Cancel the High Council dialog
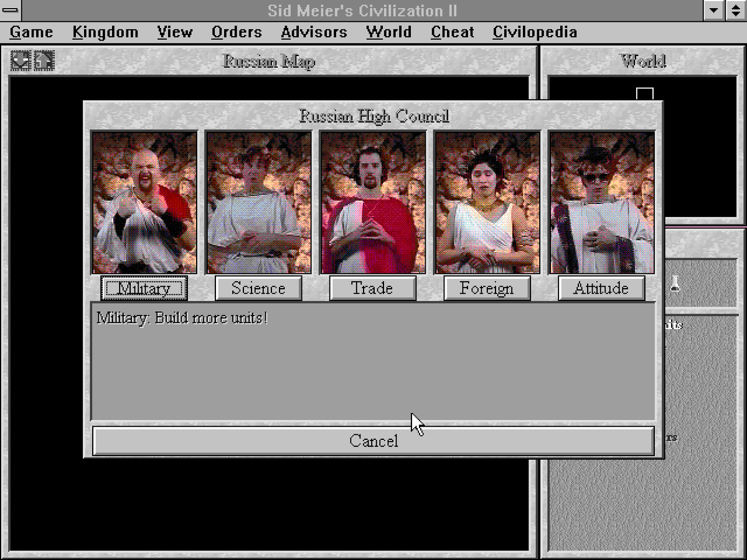The image size is (747, 560). 374,441
